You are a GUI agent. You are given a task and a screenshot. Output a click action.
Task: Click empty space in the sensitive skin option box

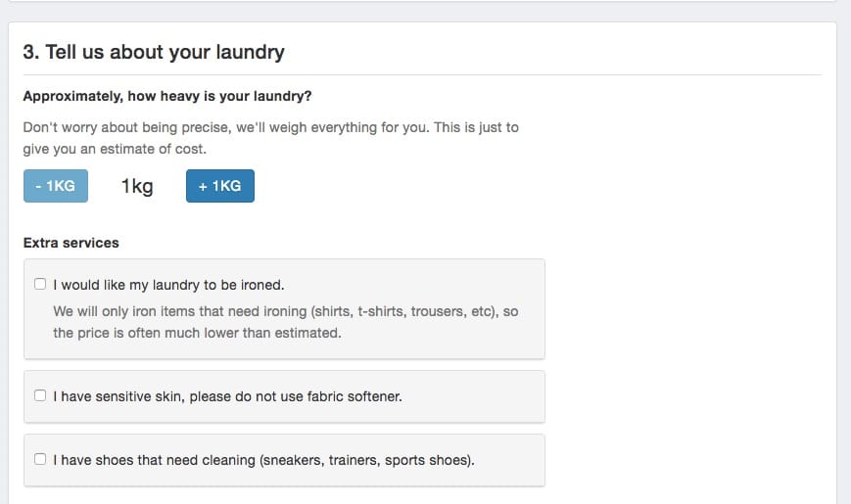[480, 396]
